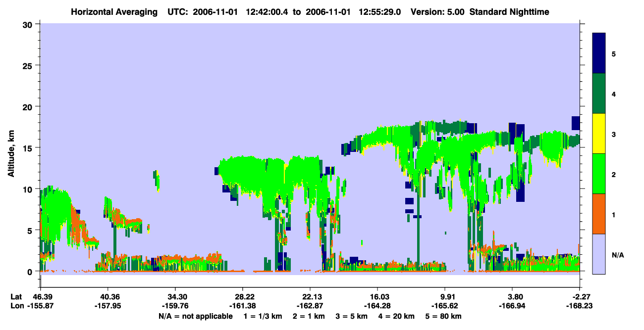Click the lavender N/A colorbar segment

pyautogui.click(x=599, y=254)
